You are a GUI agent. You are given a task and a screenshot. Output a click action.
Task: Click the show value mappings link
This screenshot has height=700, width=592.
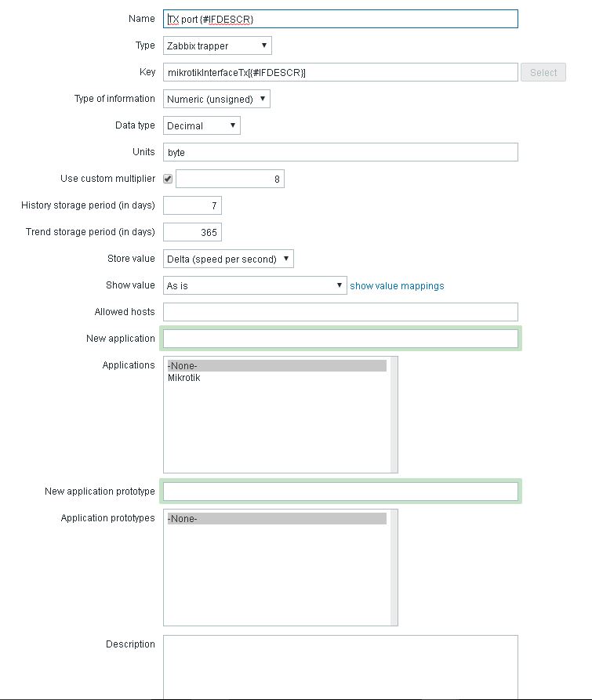pos(397,286)
